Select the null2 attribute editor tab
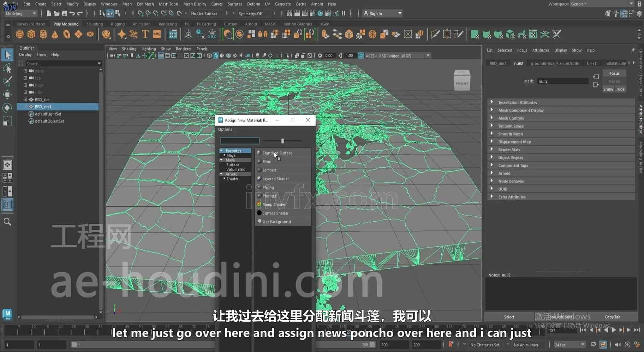The height and width of the screenshot is (352, 644). (518, 63)
